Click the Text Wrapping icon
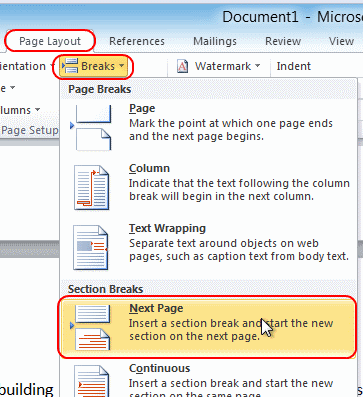 (x=91, y=247)
